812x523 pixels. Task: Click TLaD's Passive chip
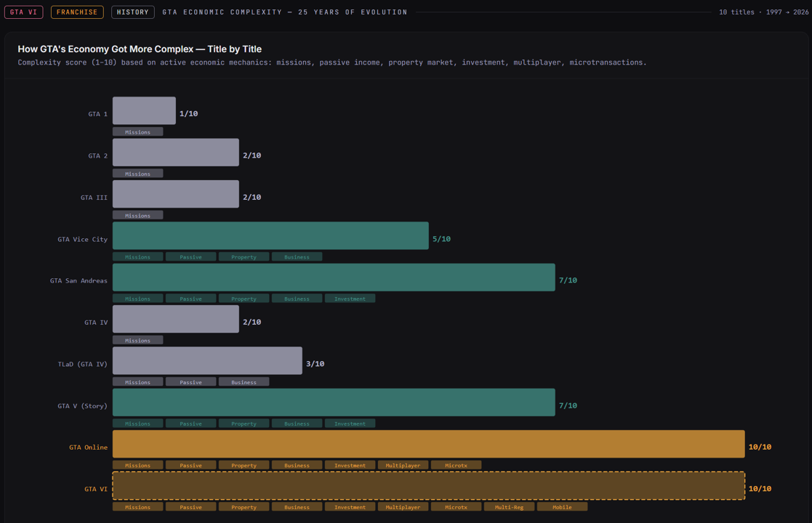(x=190, y=382)
